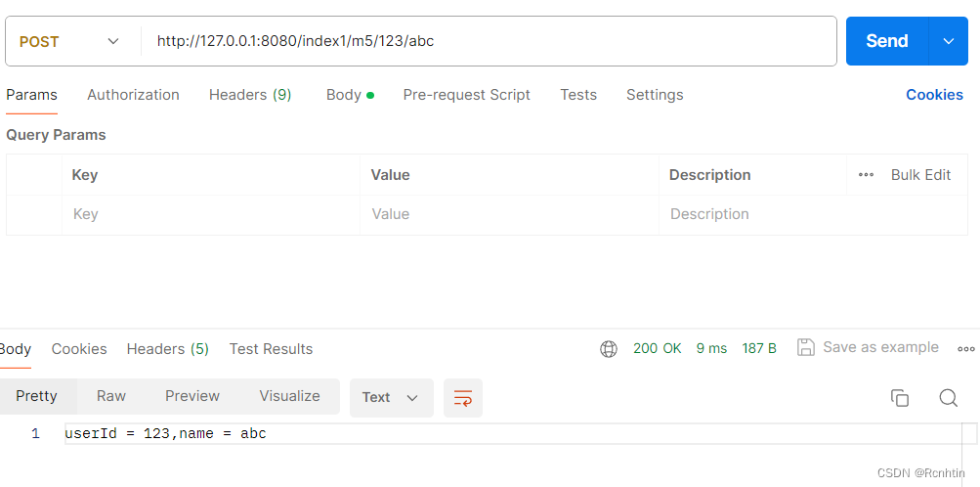Open the Test Results tab
This screenshot has width=980, height=487.
coord(271,349)
